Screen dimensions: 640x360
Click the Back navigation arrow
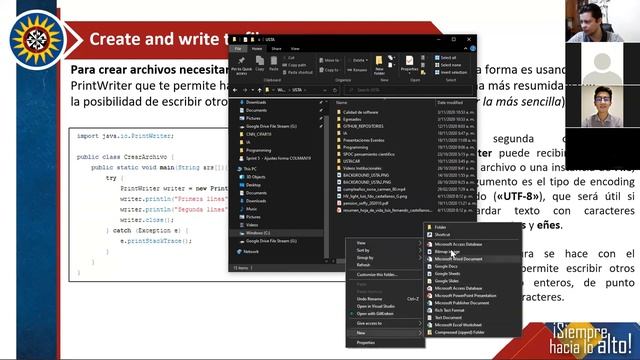[x=235, y=90]
